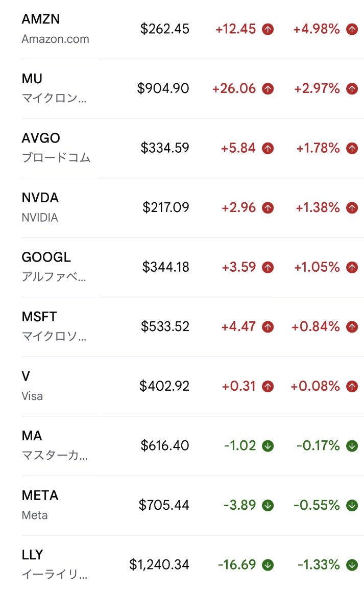
Task: Select the LLY price $1,240.34
Action: click(159, 564)
